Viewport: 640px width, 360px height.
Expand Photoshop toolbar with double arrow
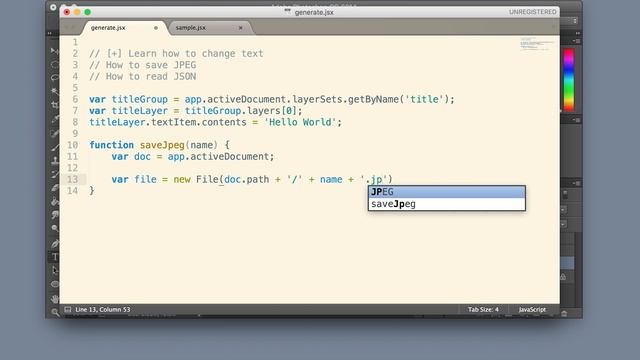[x=50, y=33]
